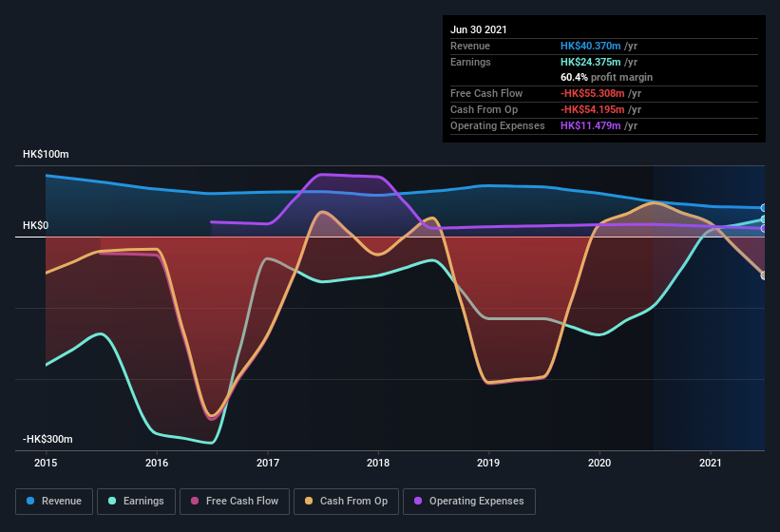Image resolution: width=780 pixels, height=532 pixels.
Task: Toggle the Free Cash Flow legend button
Action: coord(235,502)
